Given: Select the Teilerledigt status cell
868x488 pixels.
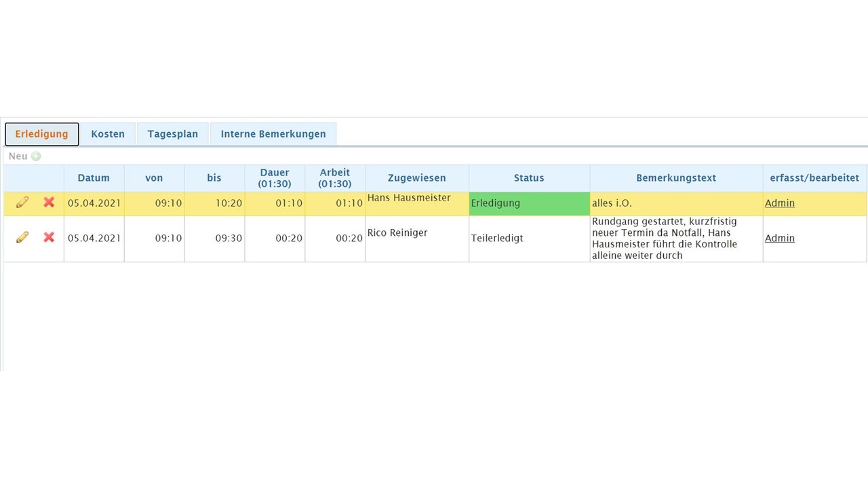Looking at the screenshot, I should (x=529, y=239).
